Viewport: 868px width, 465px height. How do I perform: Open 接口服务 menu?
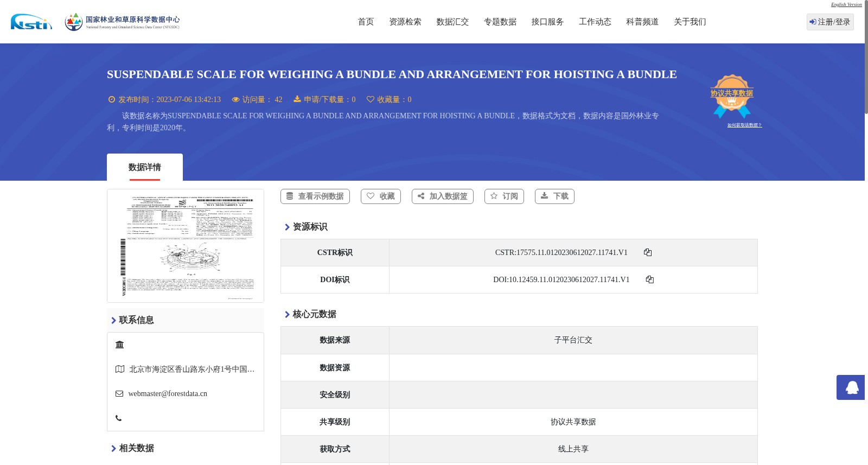[547, 22]
